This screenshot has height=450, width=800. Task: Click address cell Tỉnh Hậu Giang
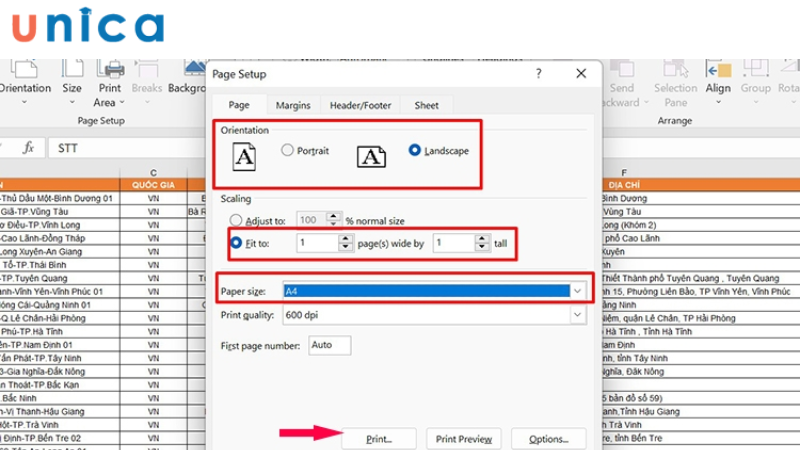702,411
